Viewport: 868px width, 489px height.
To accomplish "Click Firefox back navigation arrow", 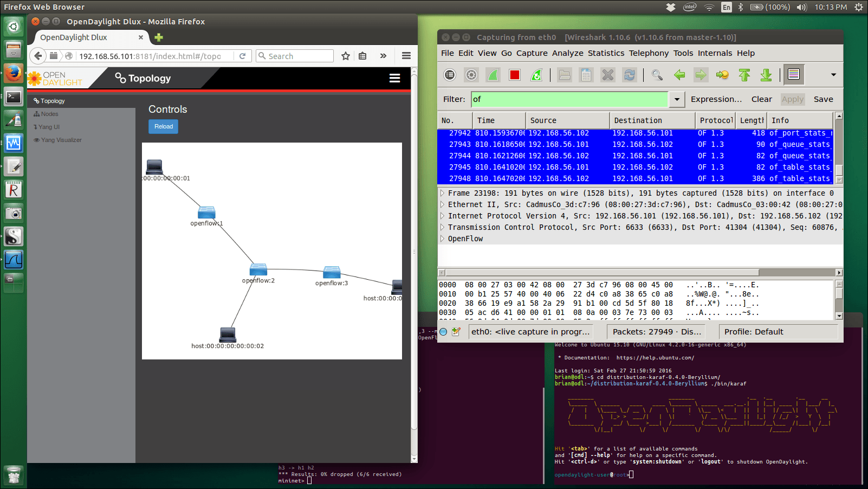I will click(38, 56).
